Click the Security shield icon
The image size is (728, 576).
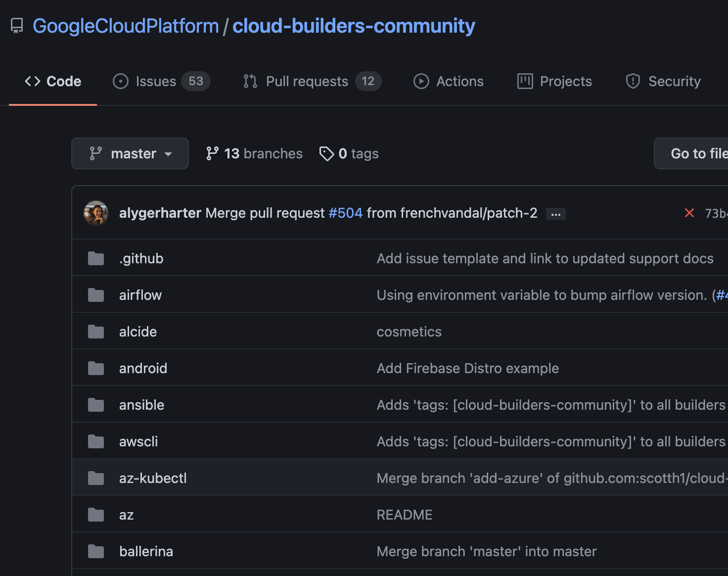[x=633, y=81]
